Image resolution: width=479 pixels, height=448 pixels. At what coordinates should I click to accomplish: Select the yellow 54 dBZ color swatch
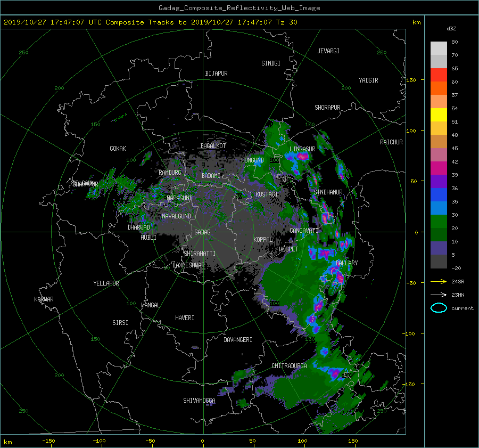click(x=439, y=115)
